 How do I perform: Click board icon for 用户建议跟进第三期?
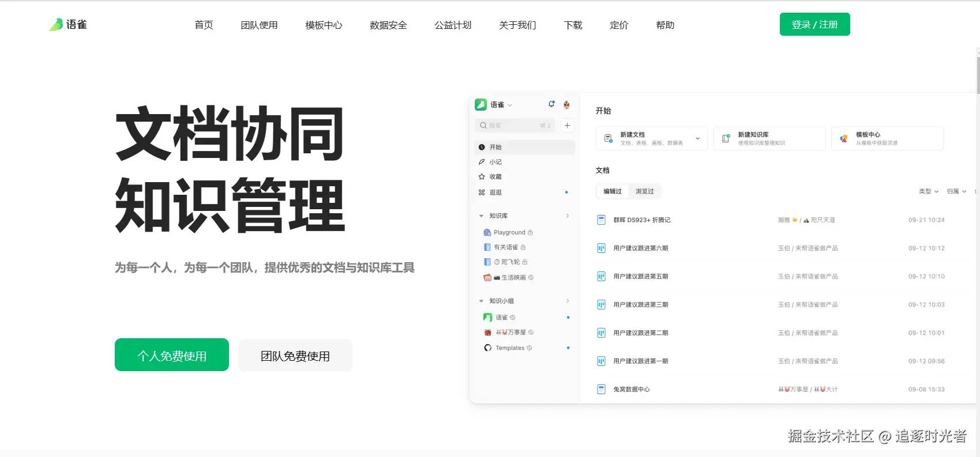coord(601,305)
